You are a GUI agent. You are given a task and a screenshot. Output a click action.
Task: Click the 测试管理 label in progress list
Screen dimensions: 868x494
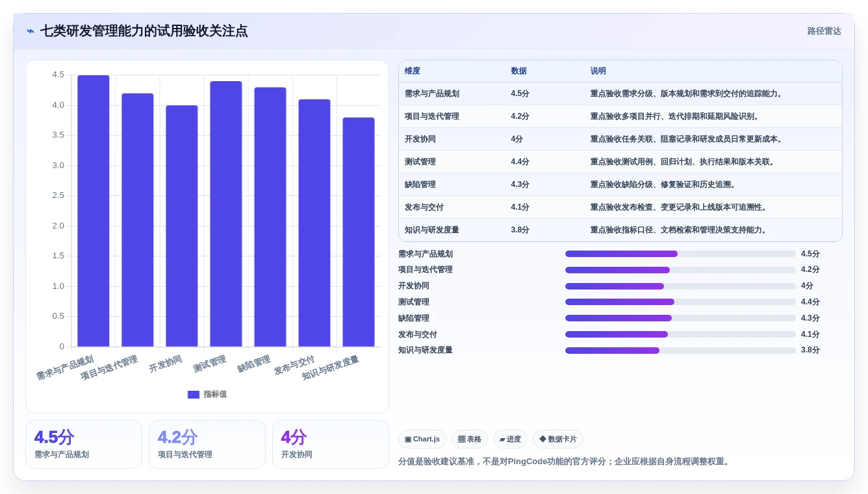pyautogui.click(x=414, y=303)
